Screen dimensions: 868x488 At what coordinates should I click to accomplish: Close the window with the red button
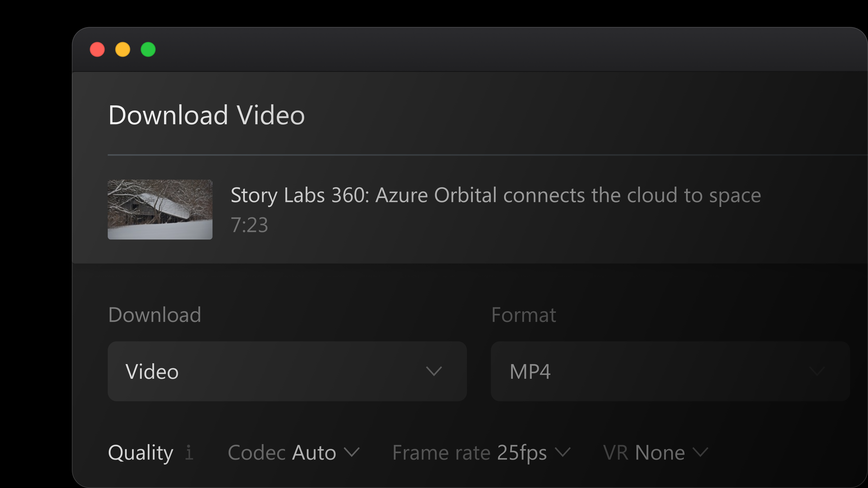coord(97,50)
